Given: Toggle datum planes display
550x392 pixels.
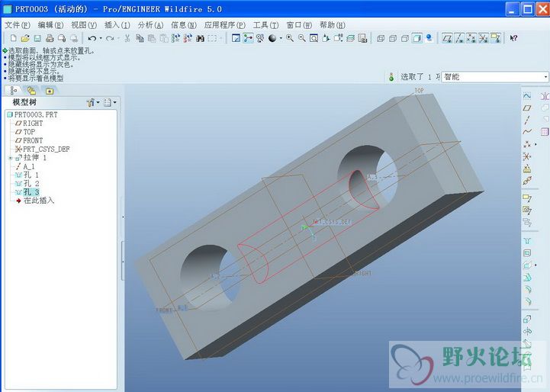Looking at the screenshot, I should coord(447,38).
